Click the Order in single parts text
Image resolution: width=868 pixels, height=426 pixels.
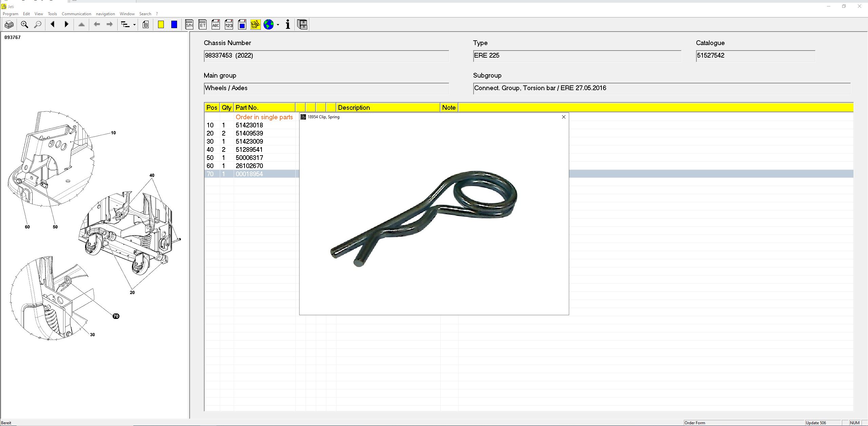coord(264,117)
